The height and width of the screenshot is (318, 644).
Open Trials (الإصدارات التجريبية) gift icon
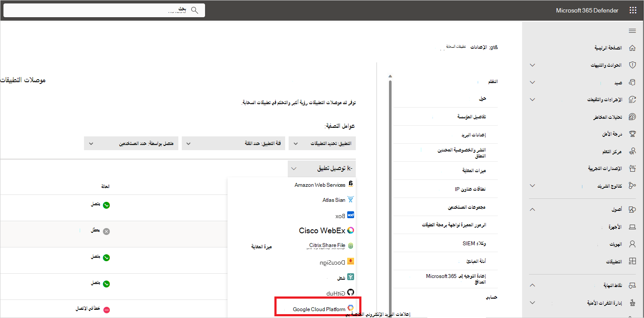point(632,168)
